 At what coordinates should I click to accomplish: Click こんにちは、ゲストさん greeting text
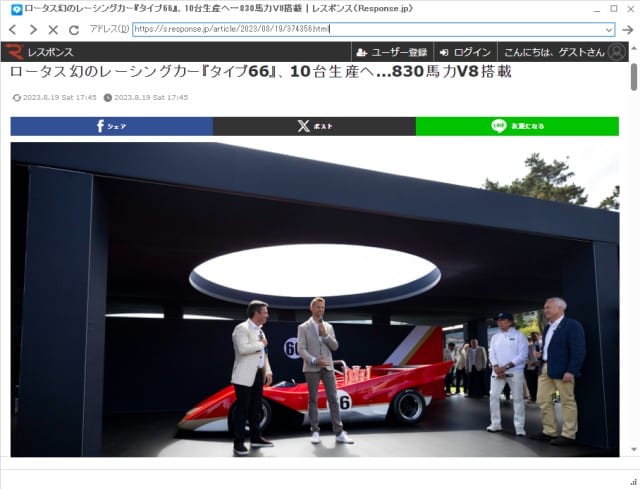[554, 52]
